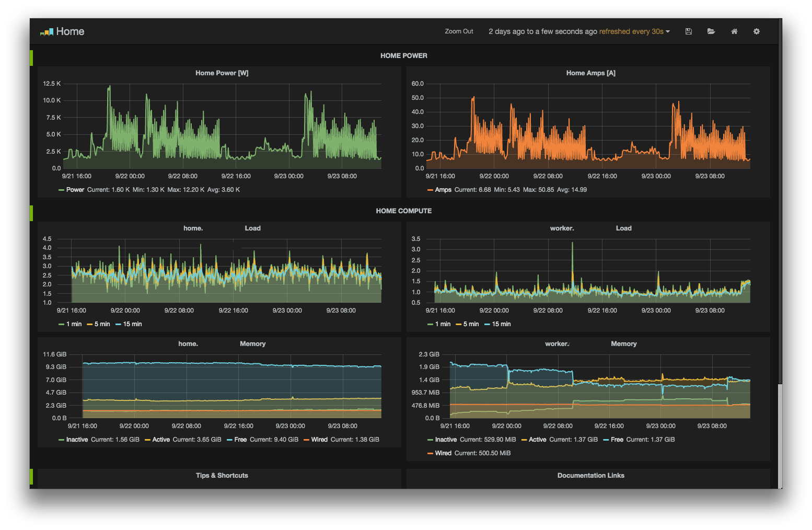The image size is (812, 530).
Task: Open the Grafana logo dashboard menu
Action: pos(47,32)
